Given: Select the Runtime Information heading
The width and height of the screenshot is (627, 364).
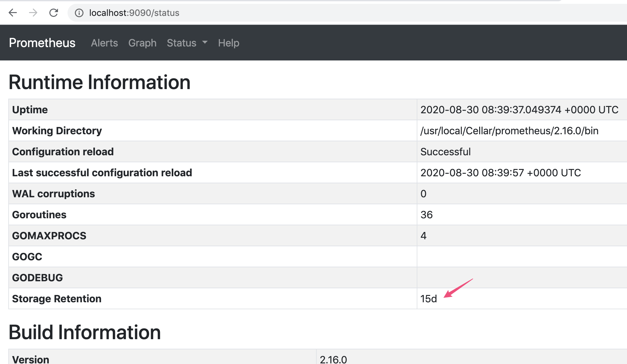Looking at the screenshot, I should (99, 82).
